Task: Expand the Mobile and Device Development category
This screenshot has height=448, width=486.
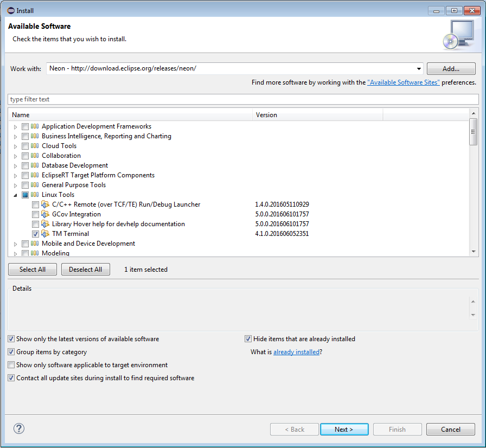Action: click(15, 244)
